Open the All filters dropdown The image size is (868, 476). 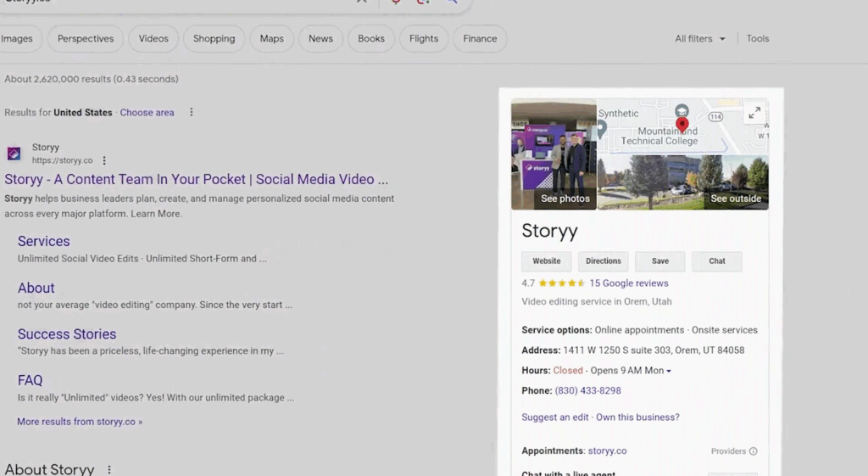pos(699,39)
